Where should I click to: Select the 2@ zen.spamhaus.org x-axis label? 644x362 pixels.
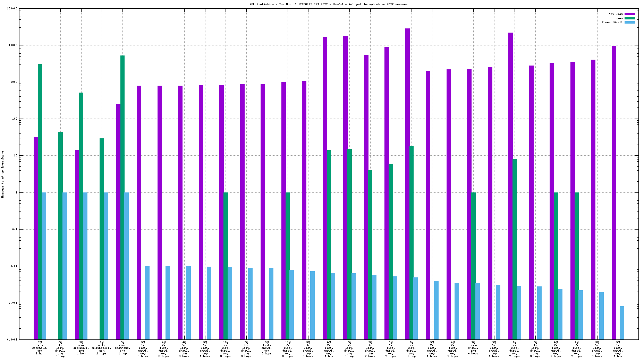click(x=40, y=348)
